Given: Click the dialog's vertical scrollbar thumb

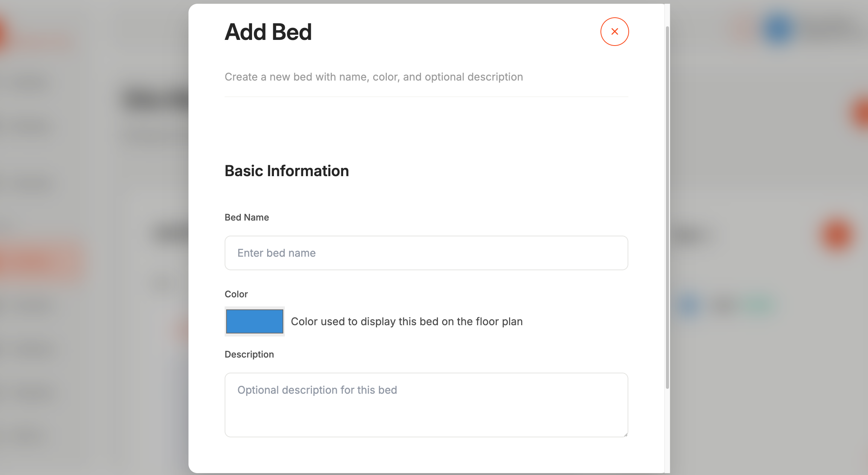Looking at the screenshot, I should coord(667,207).
